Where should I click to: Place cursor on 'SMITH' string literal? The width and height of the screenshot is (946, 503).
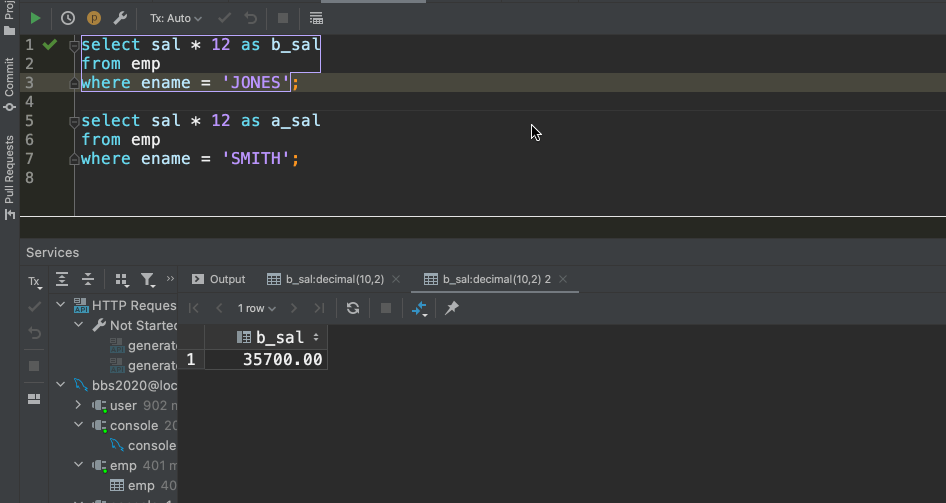click(x=256, y=159)
